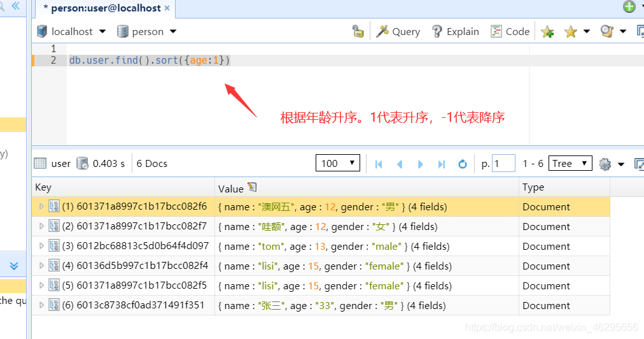The width and height of the screenshot is (644, 339).
Task: Refresh the query results
Action: pyautogui.click(x=463, y=164)
